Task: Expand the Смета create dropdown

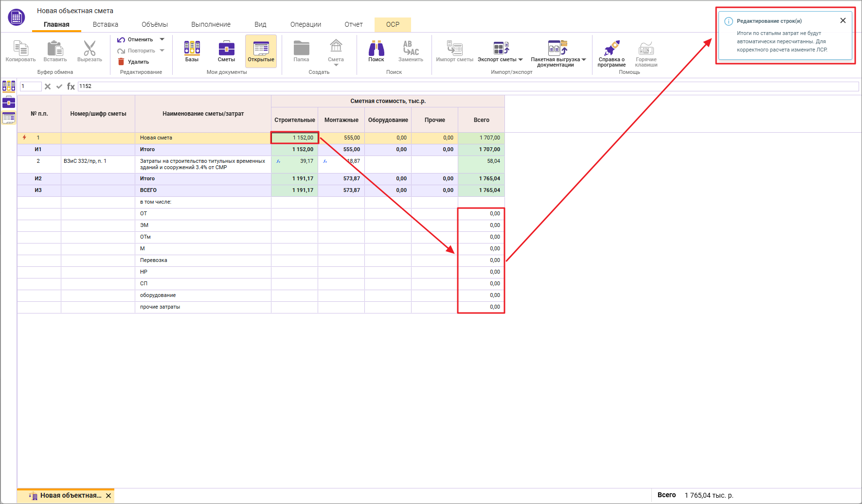Action: click(336, 65)
